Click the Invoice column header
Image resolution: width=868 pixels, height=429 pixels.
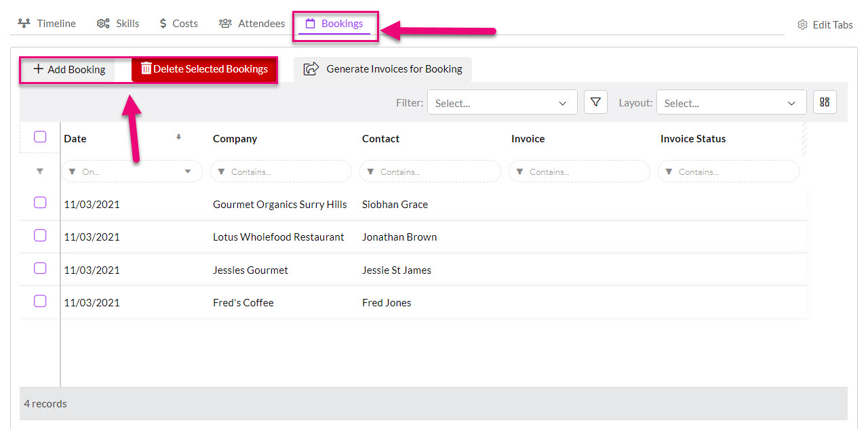click(x=528, y=138)
